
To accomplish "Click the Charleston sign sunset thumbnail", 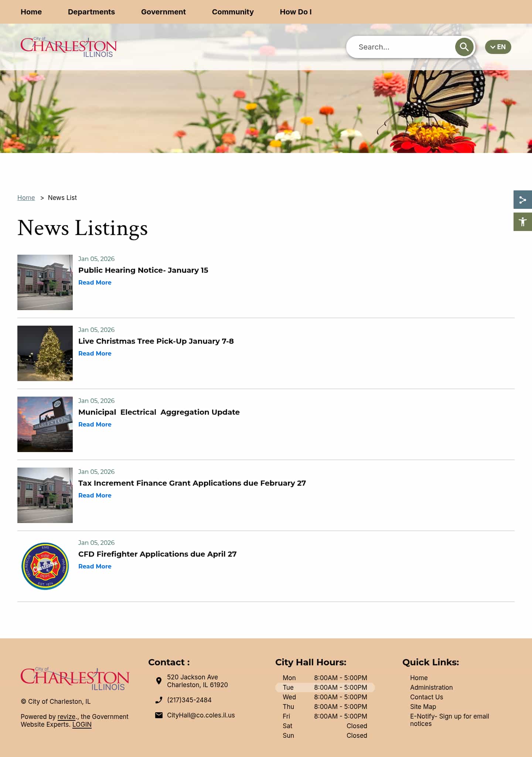I will point(45,424).
